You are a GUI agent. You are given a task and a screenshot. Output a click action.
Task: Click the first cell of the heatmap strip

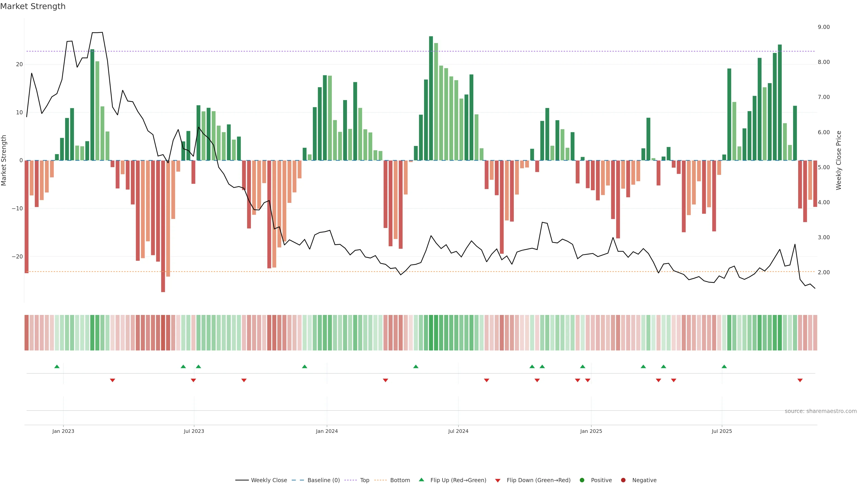coord(27,332)
